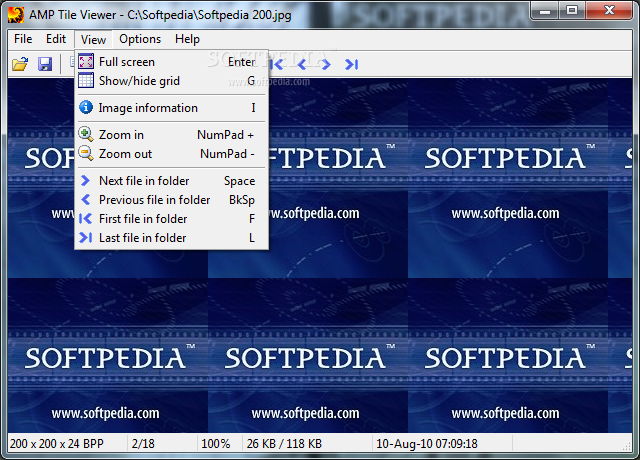The height and width of the screenshot is (460, 640).
Task: Select Full screen in the View menu
Action: click(171, 62)
